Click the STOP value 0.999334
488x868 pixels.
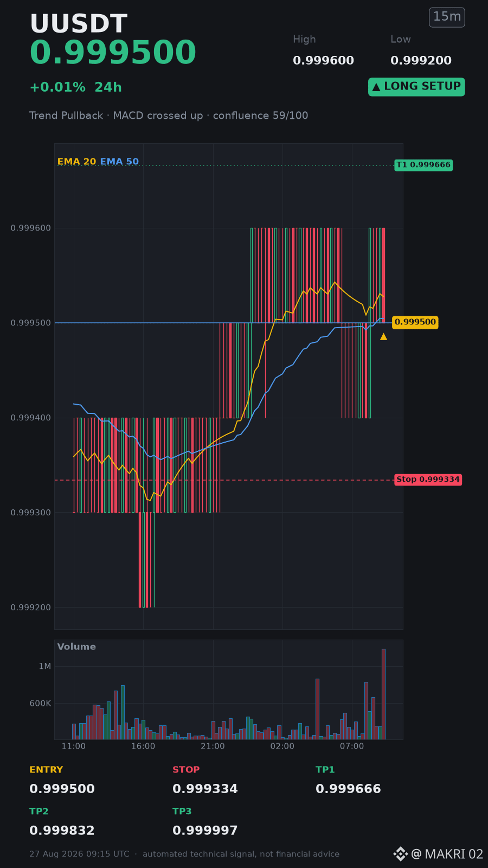(x=205, y=789)
